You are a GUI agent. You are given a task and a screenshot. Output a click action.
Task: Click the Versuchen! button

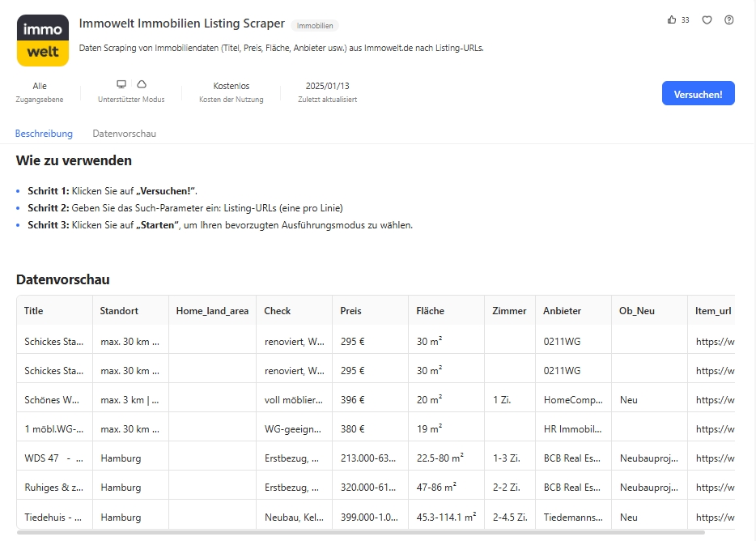(x=699, y=93)
